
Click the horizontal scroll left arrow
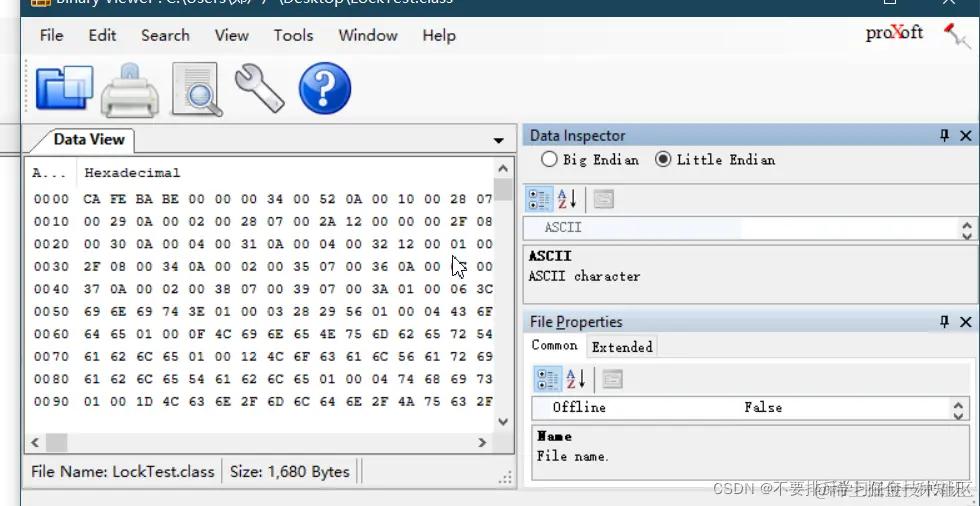point(35,442)
